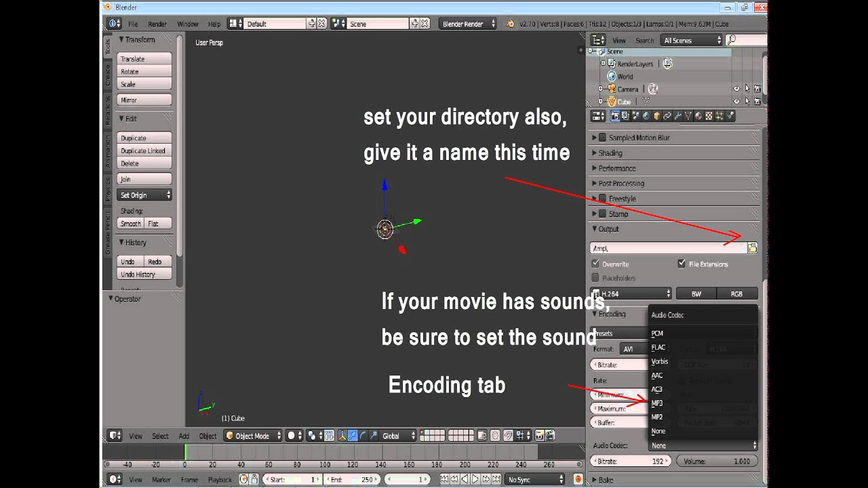Open the timeline Playback menu
Viewport: 868px width, 488px height.
tap(220, 479)
